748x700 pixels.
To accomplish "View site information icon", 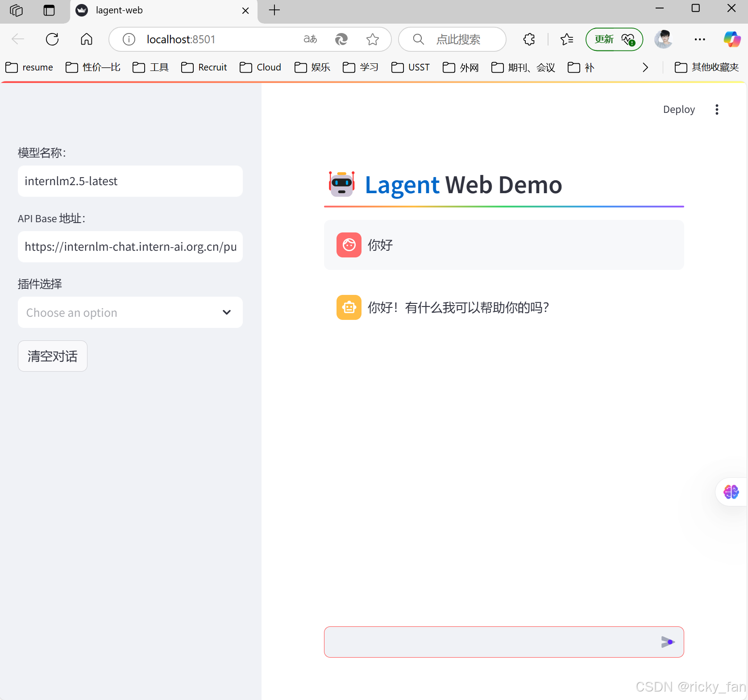I will coord(129,39).
